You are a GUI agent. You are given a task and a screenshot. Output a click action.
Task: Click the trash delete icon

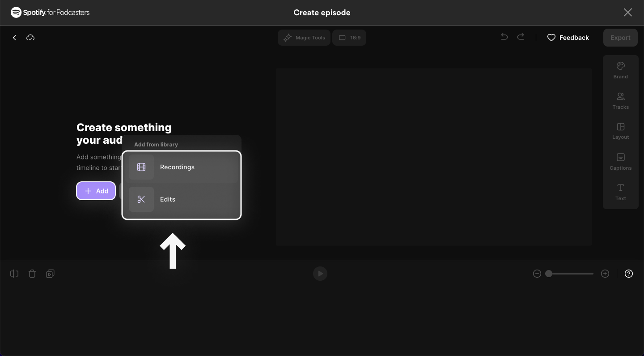coord(32,274)
